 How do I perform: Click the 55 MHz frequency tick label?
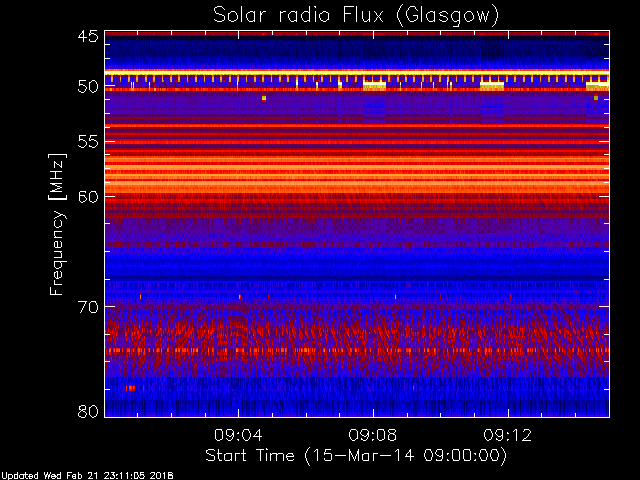pyautogui.click(x=87, y=142)
